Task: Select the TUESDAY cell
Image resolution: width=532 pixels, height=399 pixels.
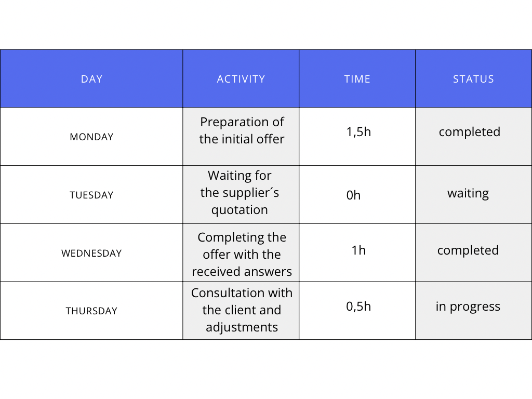Action: 91,195
